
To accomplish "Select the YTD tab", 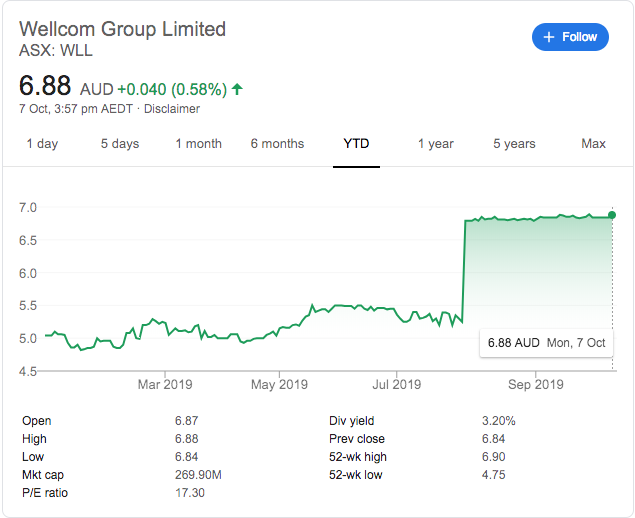I will click(x=356, y=144).
